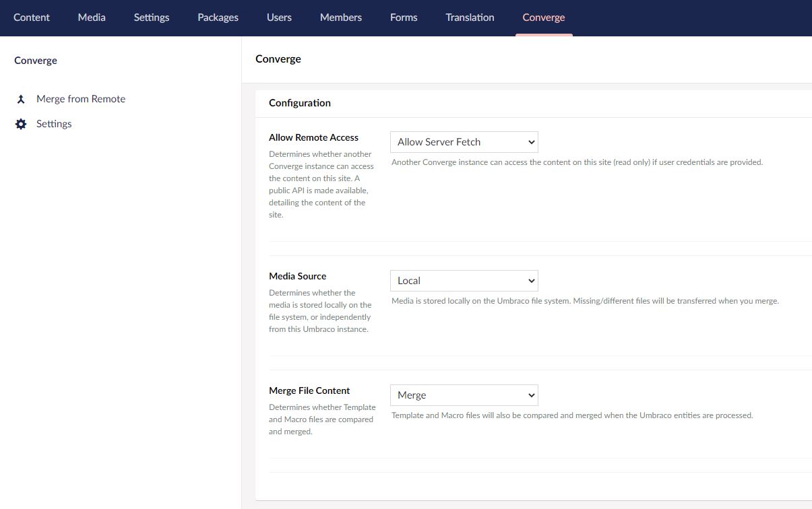Open the Settings top navigation tab
Image resolution: width=812 pixels, height=509 pixels.
tap(152, 18)
